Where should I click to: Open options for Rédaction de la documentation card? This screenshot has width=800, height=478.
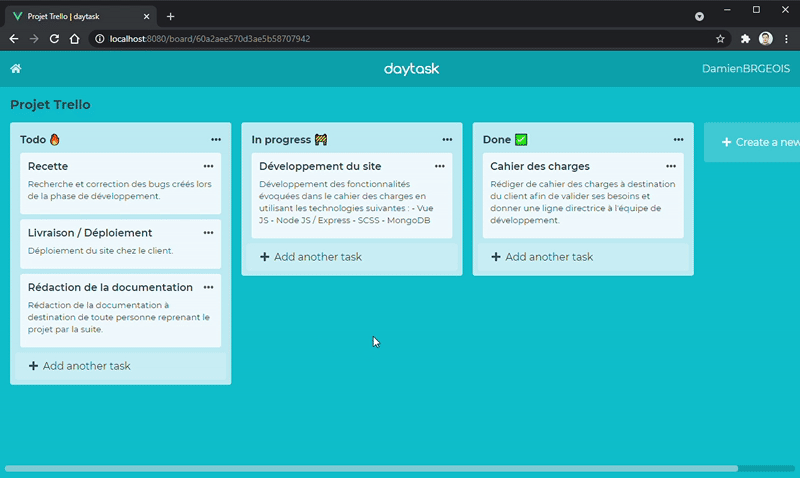coord(208,287)
